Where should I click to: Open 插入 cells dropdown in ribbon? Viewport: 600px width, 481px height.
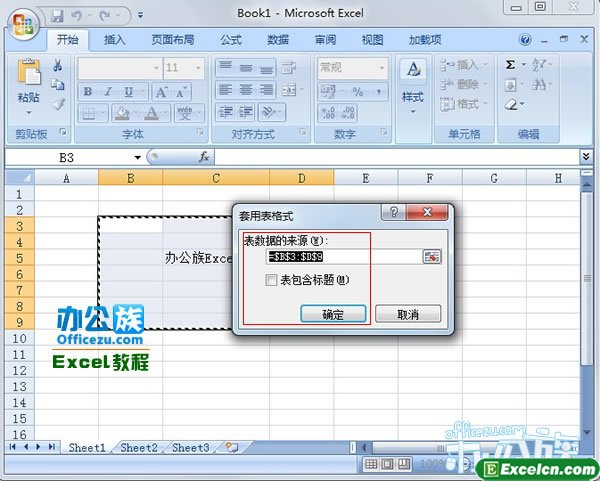[x=463, y=65]
